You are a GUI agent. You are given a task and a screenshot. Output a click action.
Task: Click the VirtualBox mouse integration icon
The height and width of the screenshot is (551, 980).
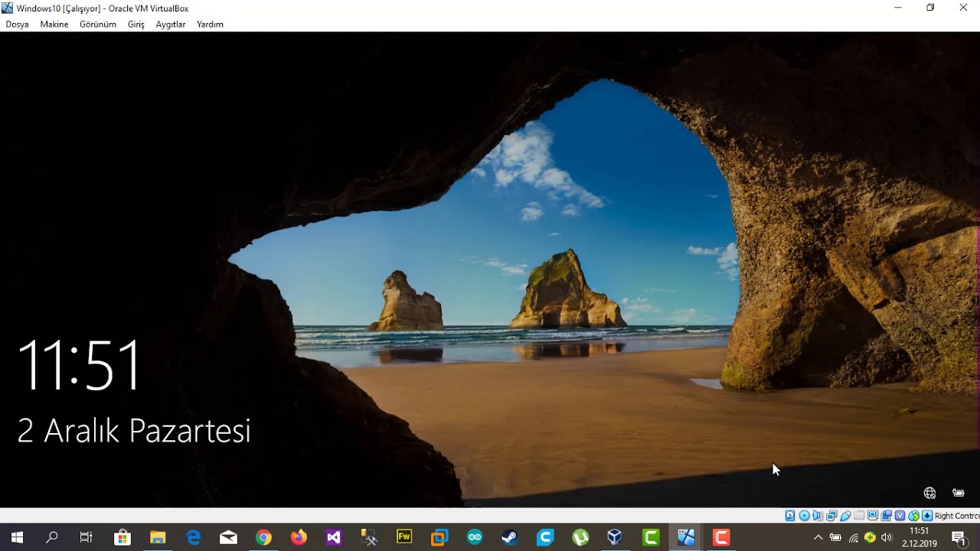913,516
